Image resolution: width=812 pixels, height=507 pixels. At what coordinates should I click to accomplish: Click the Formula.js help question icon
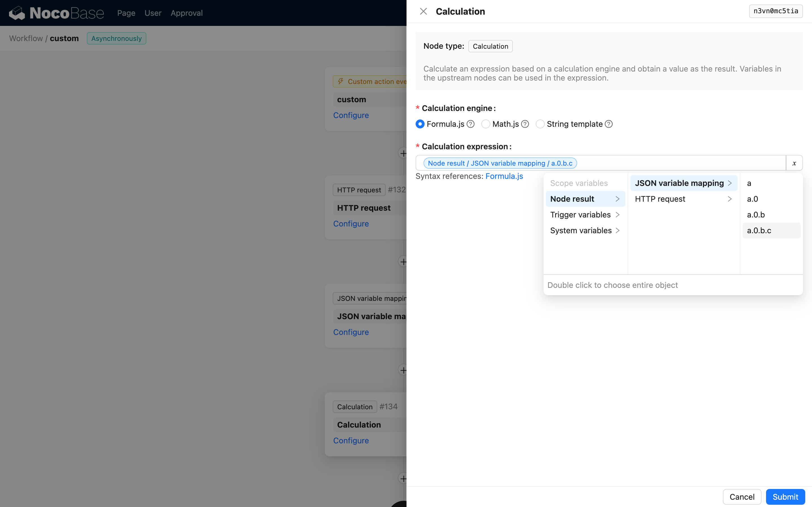(470, 124)
